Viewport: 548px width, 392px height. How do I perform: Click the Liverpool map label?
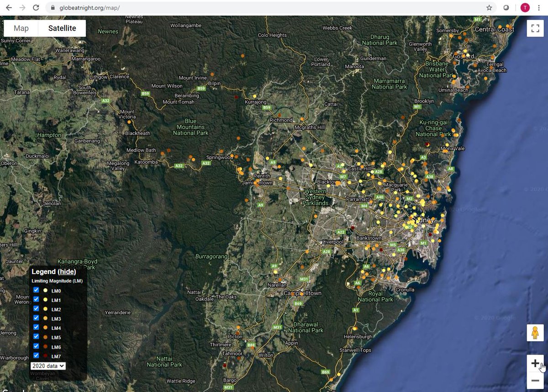(x=332, y=241)
